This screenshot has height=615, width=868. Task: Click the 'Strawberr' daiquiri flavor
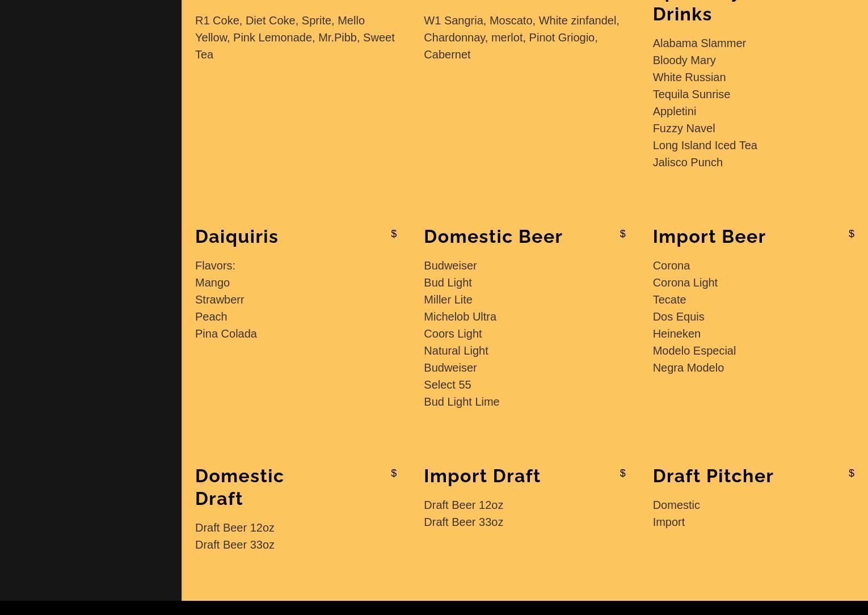tap(220, 300)
